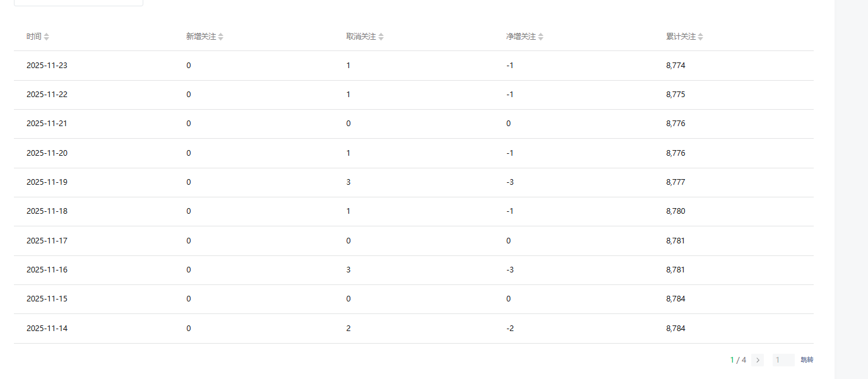The height and width of the screenshot is (379, 868).
Task: Click the 跳转 jump link
Action: tap(807, 360)
